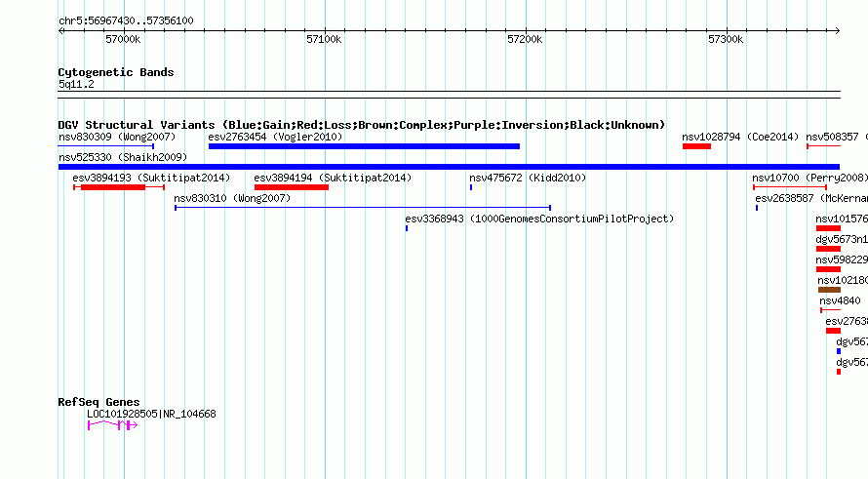This screenshot has width=868, height=479.
Task: Open the nsv1028794 (Coe2014) label
Action: pyautogui.click(x=740, y=137)
